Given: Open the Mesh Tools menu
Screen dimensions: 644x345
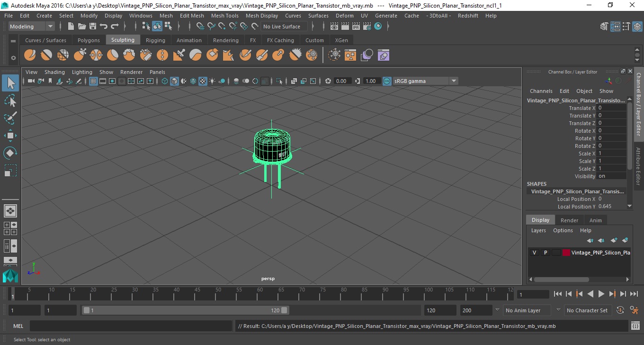Looking at the screenshot, I should [224, 16].
